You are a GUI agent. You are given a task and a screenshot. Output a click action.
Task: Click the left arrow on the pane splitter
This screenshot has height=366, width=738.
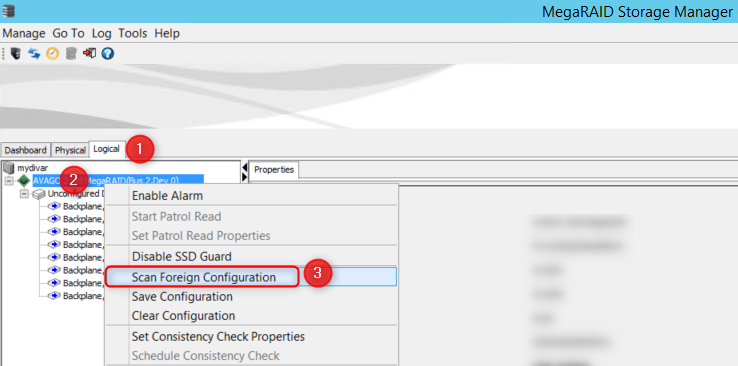pos(244,167)
